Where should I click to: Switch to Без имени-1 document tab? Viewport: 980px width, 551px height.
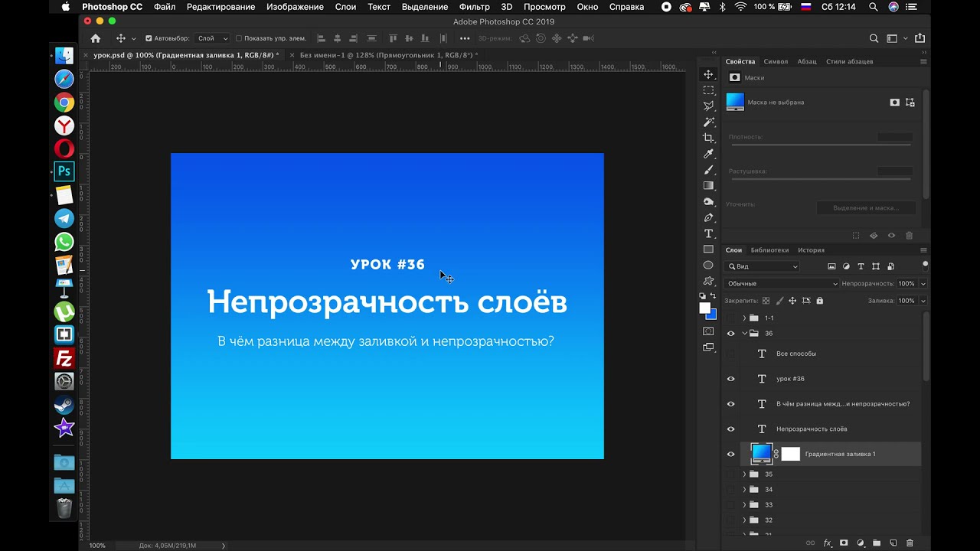(x=388, y=55)
